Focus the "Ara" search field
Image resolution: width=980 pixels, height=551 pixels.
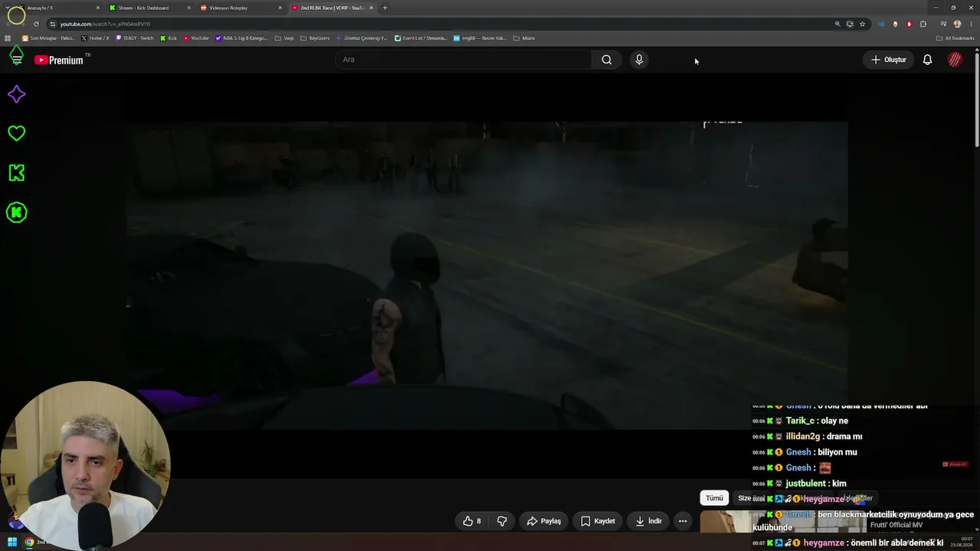click(463, 60)
